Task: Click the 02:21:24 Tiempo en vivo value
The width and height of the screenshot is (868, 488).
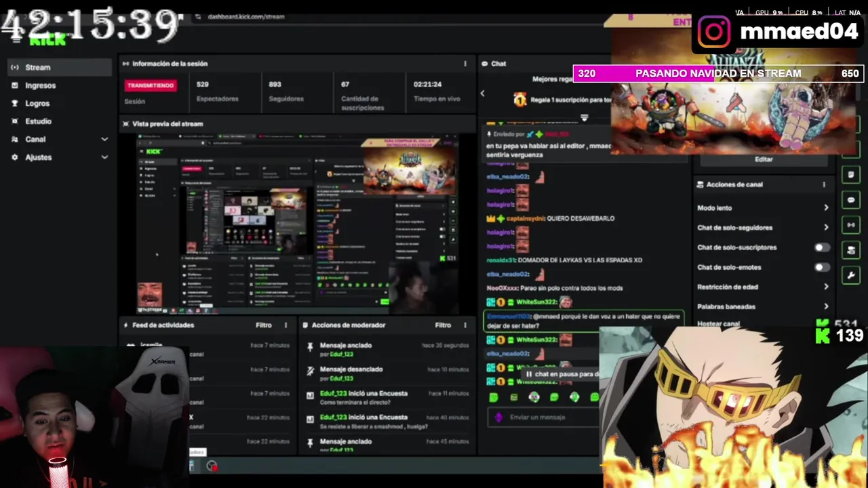Action: (x=427, y=85)
